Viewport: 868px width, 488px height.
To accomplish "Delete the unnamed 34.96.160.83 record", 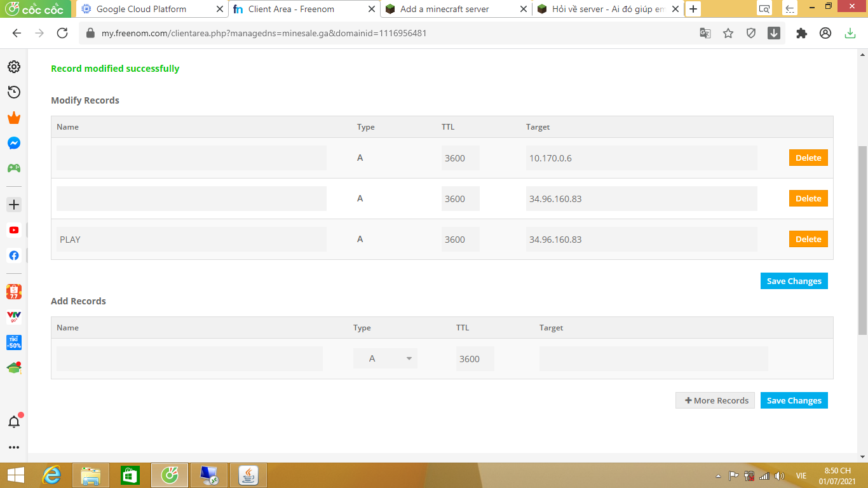I will coord(808,199).
